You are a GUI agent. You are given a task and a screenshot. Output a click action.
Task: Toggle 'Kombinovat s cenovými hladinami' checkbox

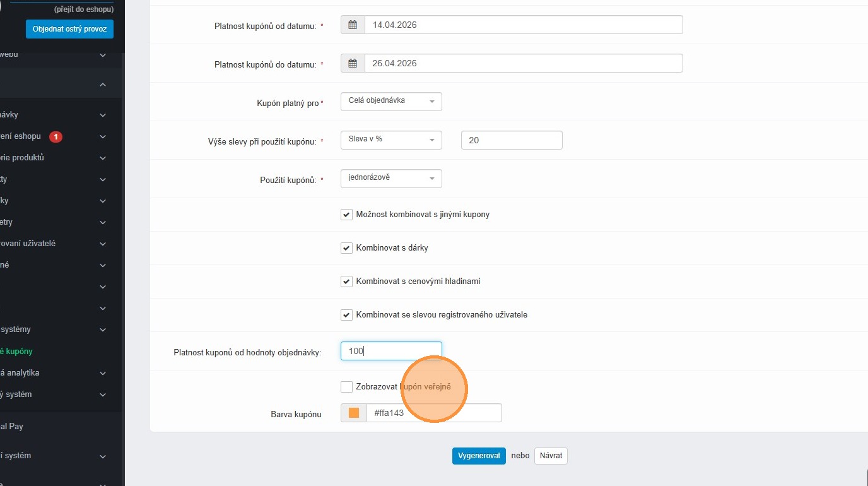[x=346, y=282]
